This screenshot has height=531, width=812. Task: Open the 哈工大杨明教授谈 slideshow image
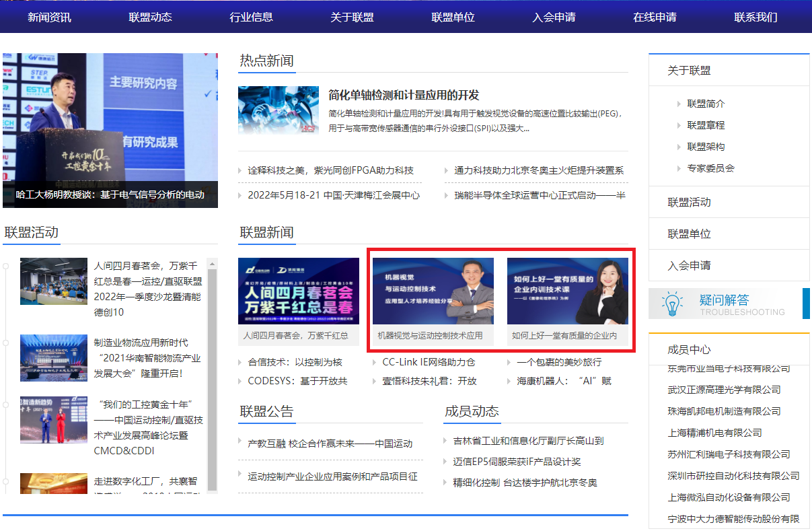tap(110, 121)
